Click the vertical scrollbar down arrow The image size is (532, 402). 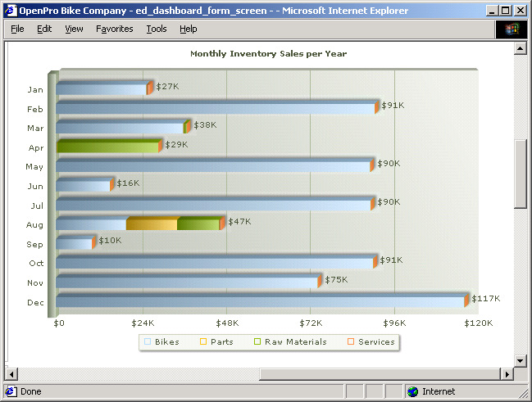pyautogui.click(x=520, y=360)
